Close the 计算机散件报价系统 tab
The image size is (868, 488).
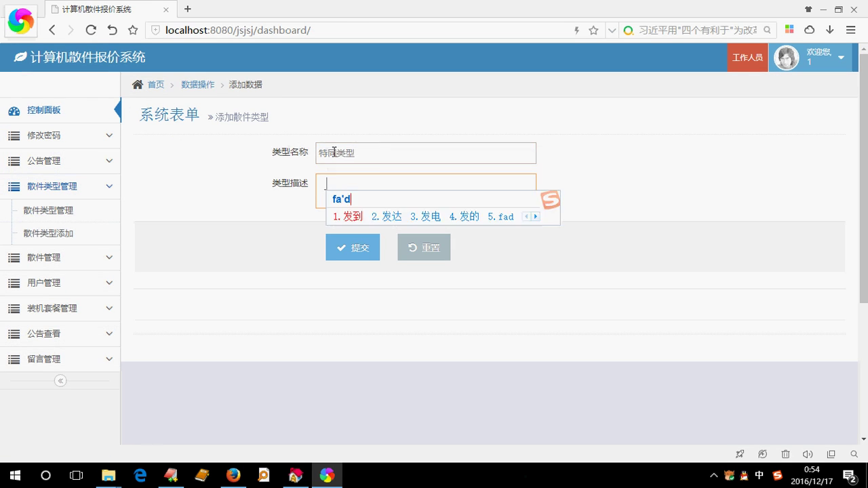(x=166, y=9)
